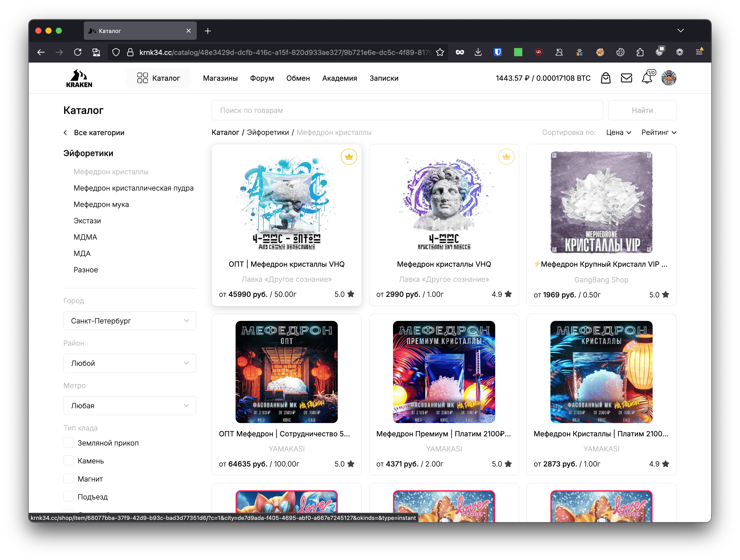Enable the Камень checkbox

68,461
